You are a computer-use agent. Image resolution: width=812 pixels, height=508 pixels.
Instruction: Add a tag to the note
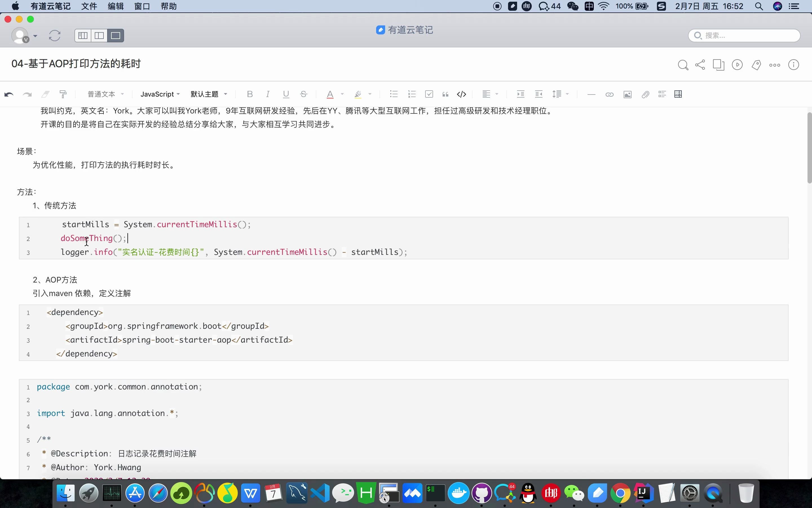click(756, 65)
